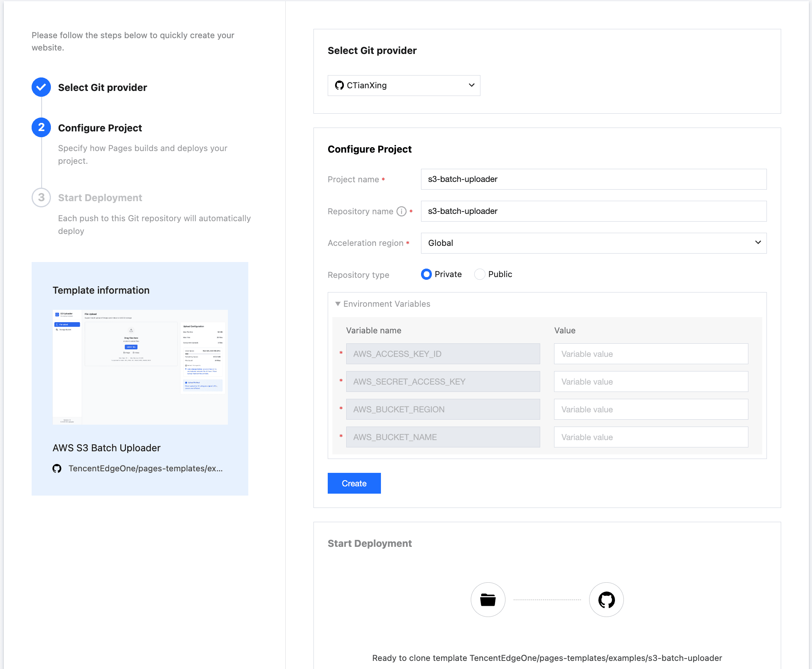The image size is (812, 669).
Task: Click the GitHub icon in Git provider selector
Action: click(339, 85)
